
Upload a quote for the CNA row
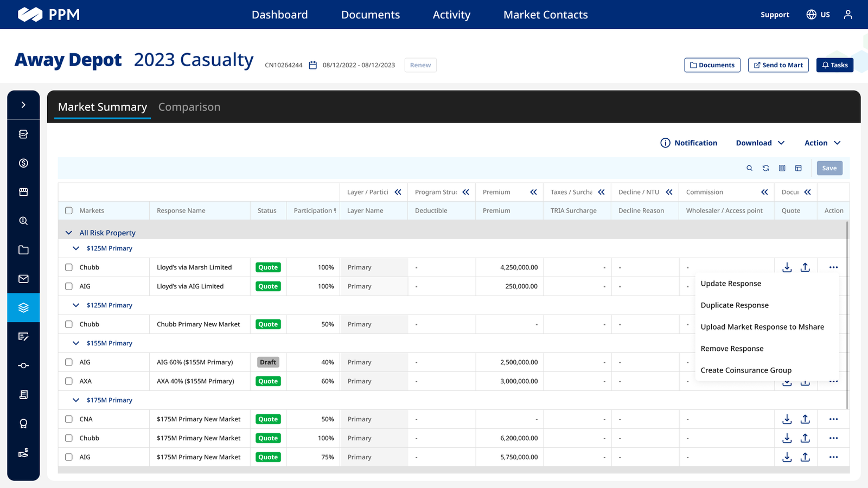pyautogui.click(x=805, y=419)
